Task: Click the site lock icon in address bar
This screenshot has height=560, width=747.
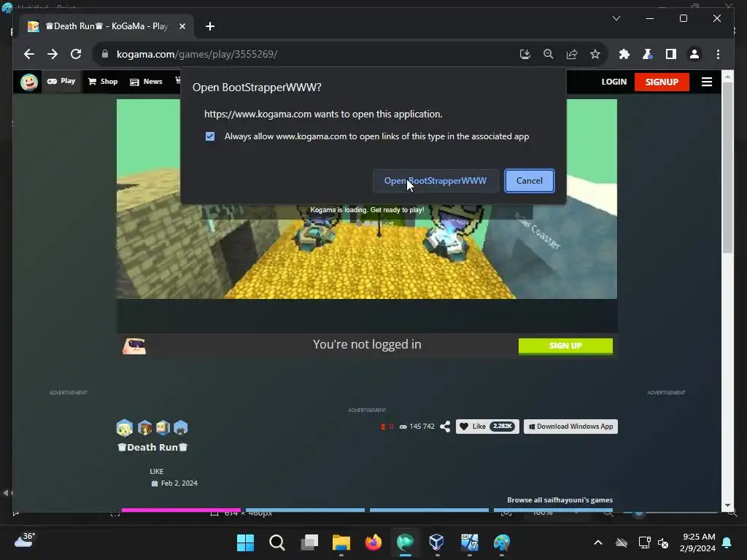Action: (105, 54)
